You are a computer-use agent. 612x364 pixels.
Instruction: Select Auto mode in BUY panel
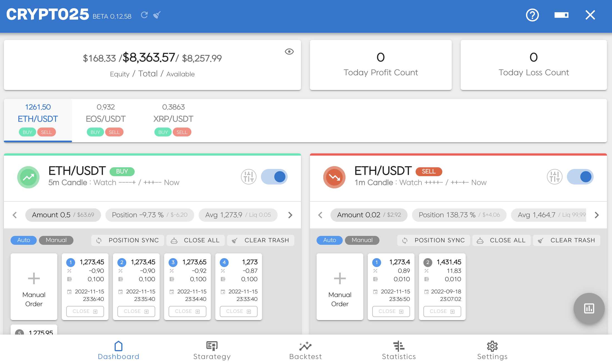(24, 240)
